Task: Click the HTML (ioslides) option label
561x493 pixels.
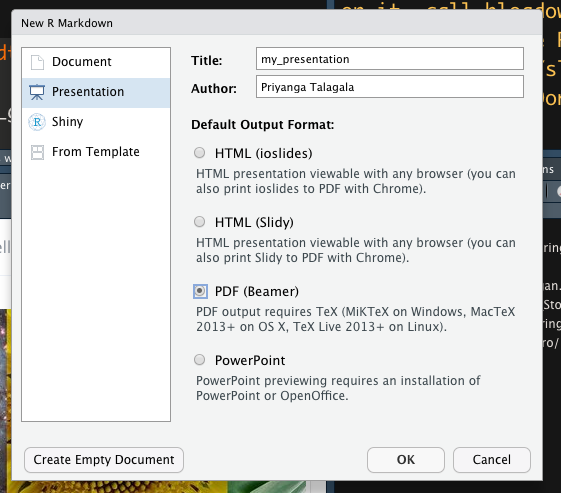Action: point(263,153)
